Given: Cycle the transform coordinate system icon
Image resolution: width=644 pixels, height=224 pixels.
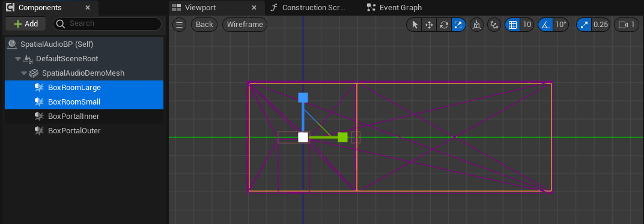Looking at the screenshot, I should click(476, 25).
